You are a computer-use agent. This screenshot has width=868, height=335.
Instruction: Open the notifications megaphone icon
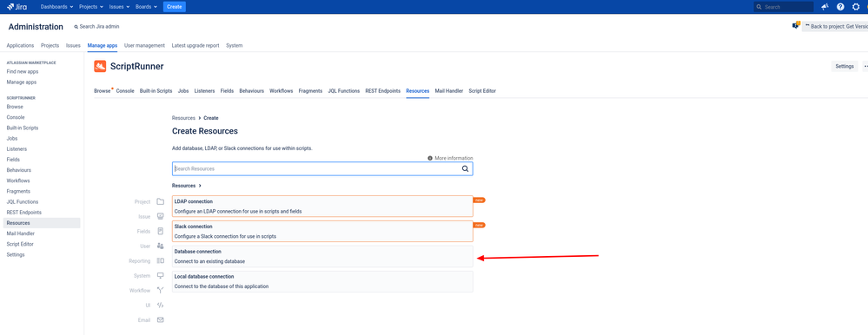pos(825,7)
